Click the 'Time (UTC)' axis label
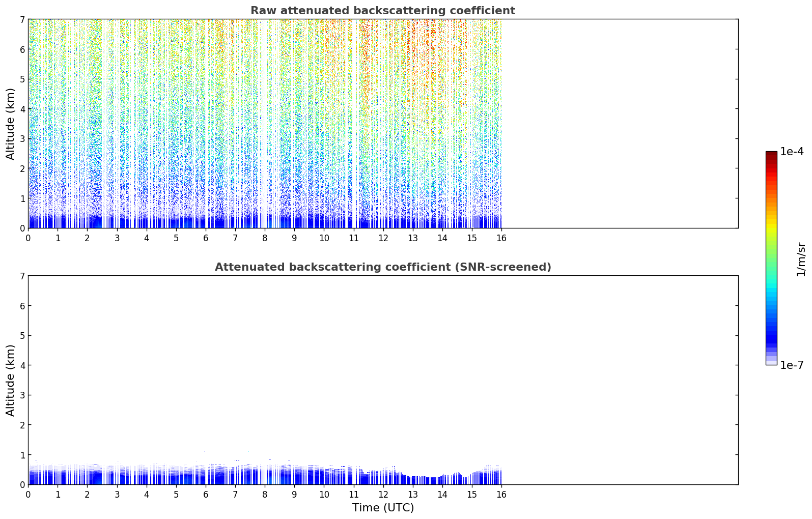This screenshot has width=812, height=519. coord(383,508)
